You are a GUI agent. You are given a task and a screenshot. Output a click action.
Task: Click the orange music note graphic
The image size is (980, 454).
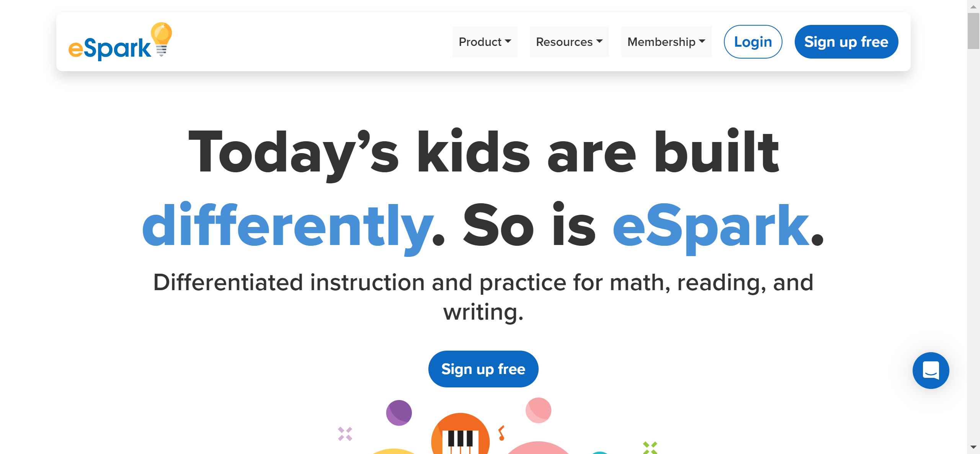501,433
